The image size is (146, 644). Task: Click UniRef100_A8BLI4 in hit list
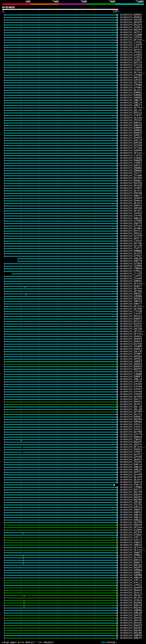(x=131, y=103)
